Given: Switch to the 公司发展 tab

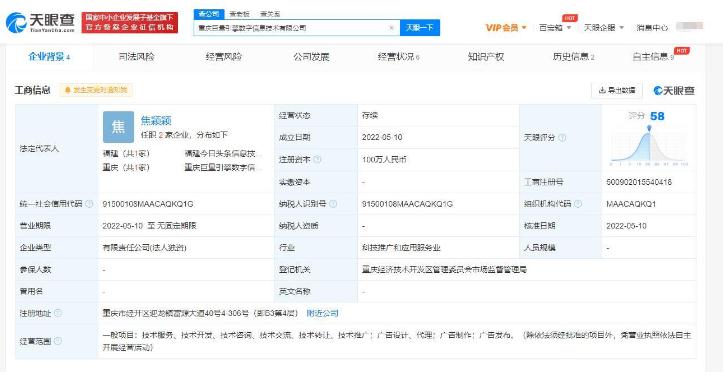Looking at the screenshot, I should point(311,57).
